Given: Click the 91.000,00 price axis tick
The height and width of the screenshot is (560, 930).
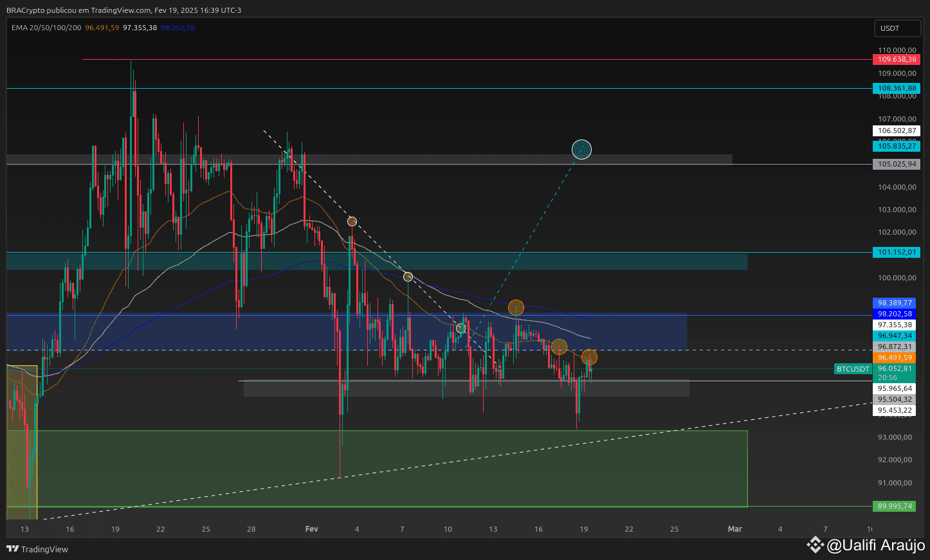Looking at the screenshot, I should pos(895,483).
